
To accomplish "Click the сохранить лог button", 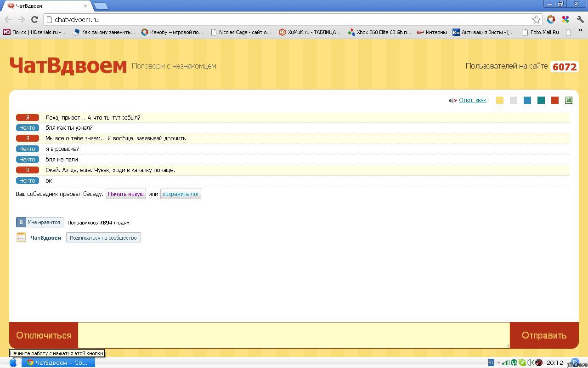I will coord(181,194).
